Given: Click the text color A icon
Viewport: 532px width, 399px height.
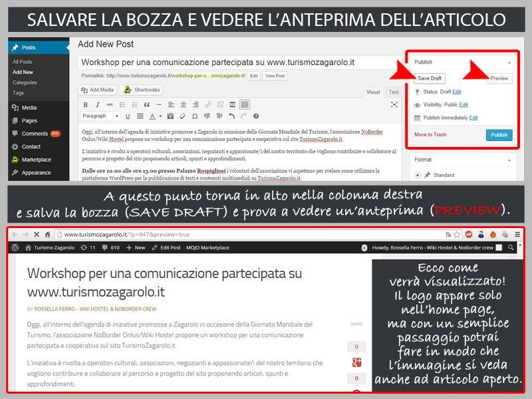Looking at the screenshot, I should [x=153, y=116].
